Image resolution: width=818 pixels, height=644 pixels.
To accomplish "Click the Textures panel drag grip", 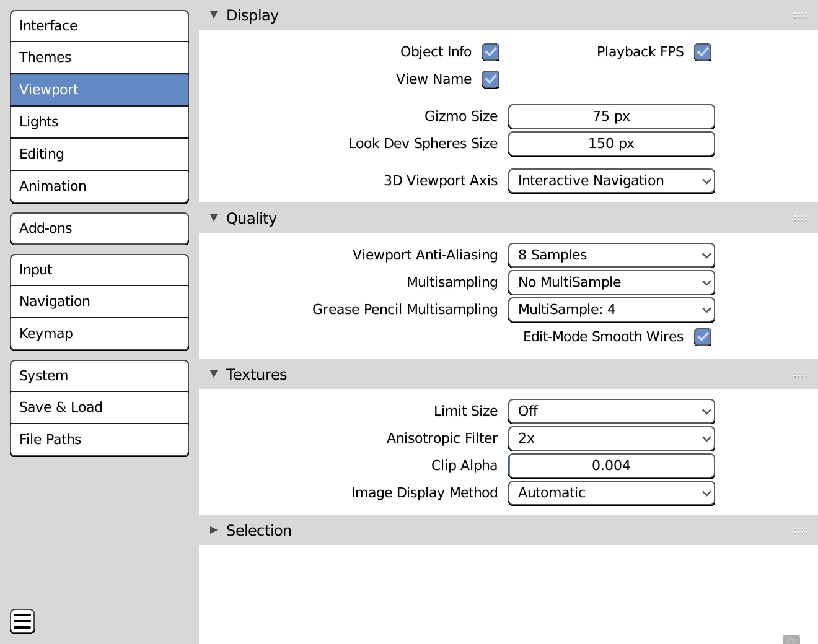I will point(800,375).
